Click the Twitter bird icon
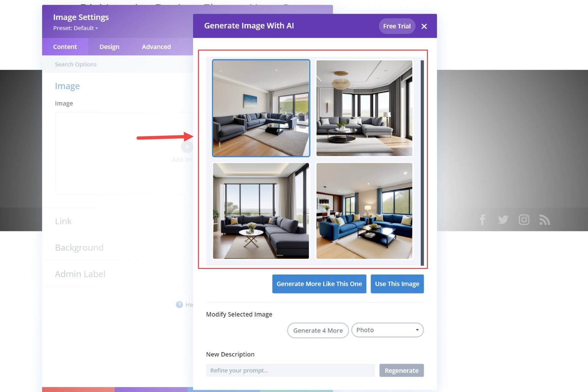The image size is (588, 392). (503, 220)
